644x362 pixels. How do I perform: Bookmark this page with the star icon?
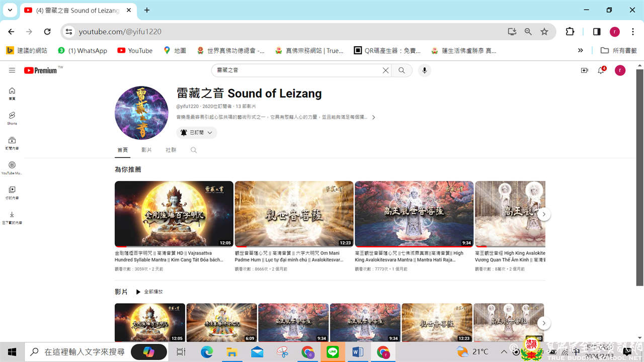tap(544, 32)
